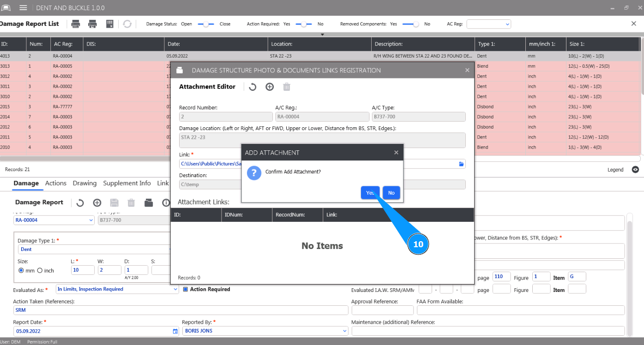This screenshot has height=345, width=644.
Task: Open the attachments folder icon in Damage Report toolbar
Action: [148, 202]
